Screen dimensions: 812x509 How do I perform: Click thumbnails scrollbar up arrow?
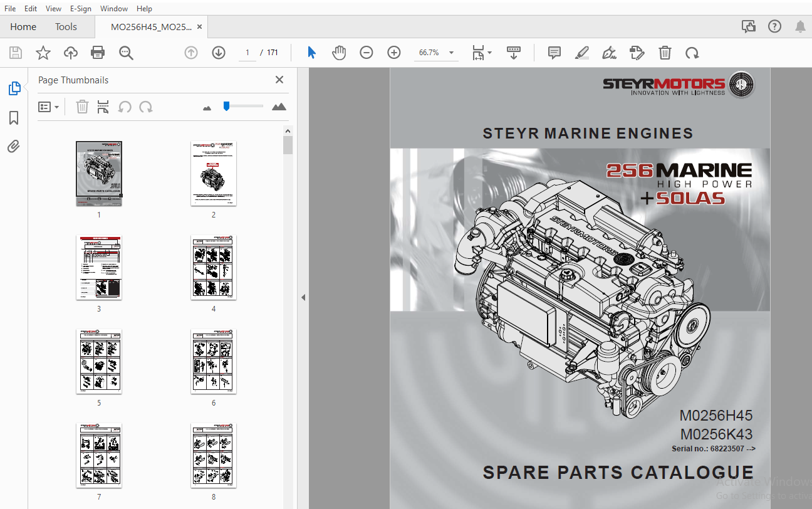click(288, 131)
